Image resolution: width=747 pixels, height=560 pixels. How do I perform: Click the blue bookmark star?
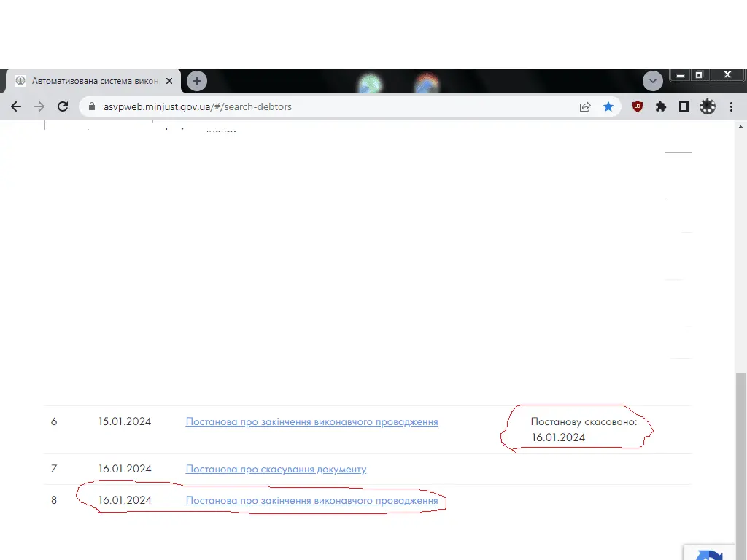(608, 106)
